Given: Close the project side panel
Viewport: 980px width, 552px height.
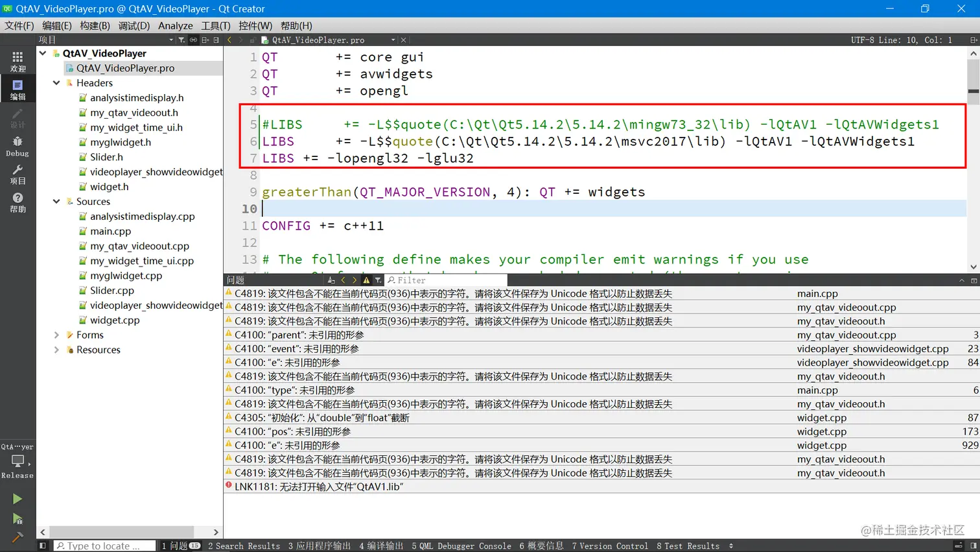Looking at the screenshot, I should [x=216, y=40].
